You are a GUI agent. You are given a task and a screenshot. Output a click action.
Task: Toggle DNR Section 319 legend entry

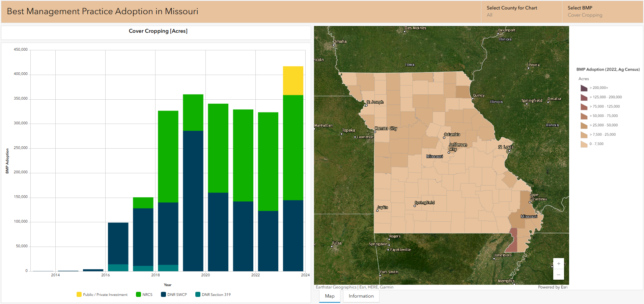click(x=213, y=295)
